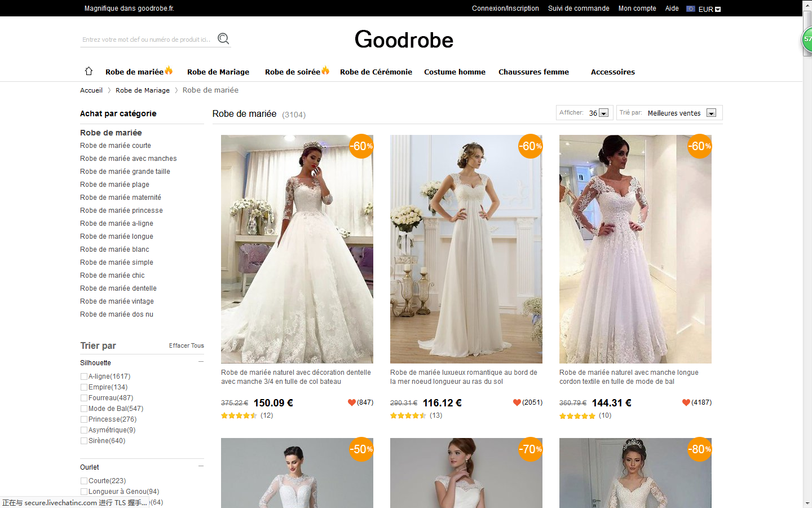Open the Robe de Cérémonie menu

(x=376, y=72)
